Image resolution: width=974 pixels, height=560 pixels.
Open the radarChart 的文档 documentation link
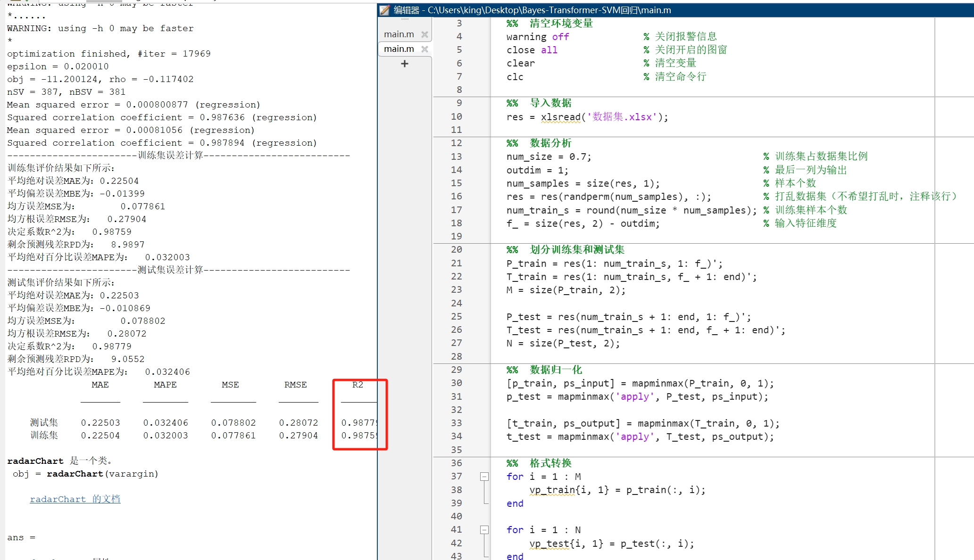coord(75,499)
